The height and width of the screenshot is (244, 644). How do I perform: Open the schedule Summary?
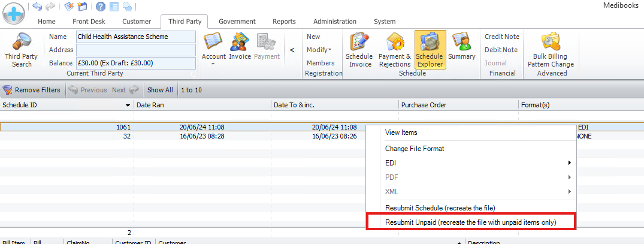461,47
